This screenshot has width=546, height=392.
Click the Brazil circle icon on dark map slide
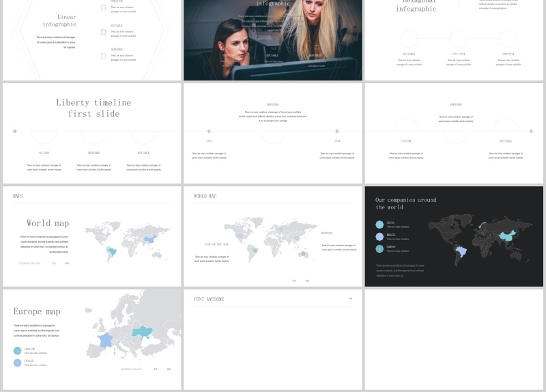point(379,237)
